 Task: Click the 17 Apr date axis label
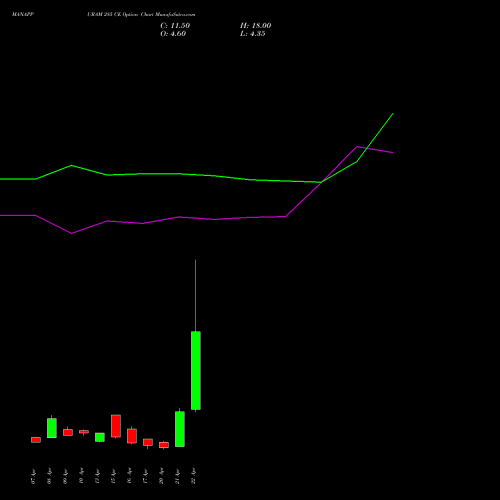(145, 477)
